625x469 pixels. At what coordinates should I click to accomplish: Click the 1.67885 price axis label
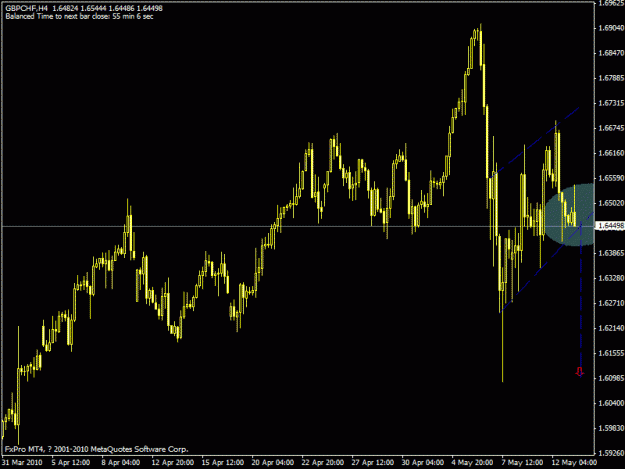(611, 78)
